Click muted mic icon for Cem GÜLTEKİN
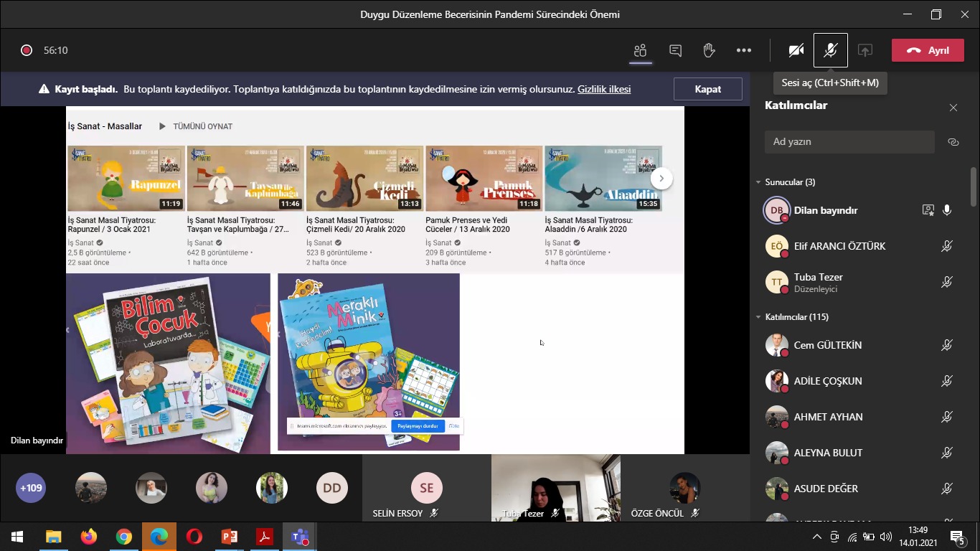The width and height of the screenshot is (980, 551). pyautogui.click(x=947, y=346)
